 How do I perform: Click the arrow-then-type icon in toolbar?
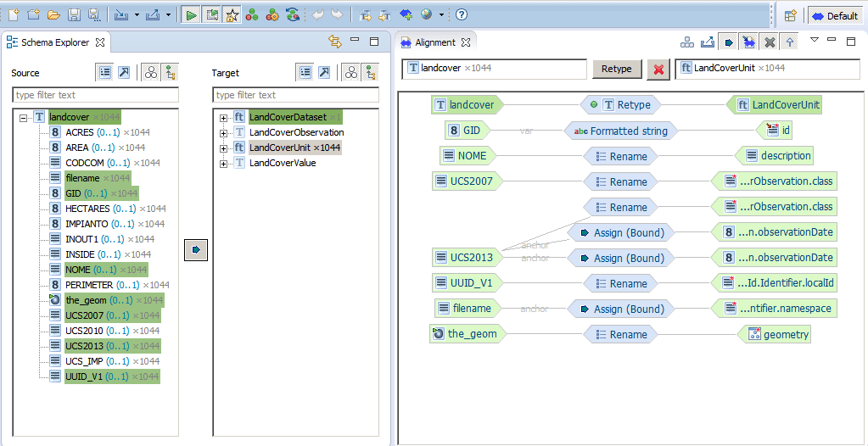point(384,15)
